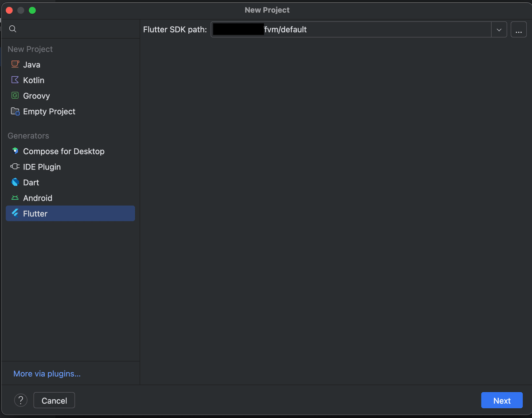This screenshot has height=418, width=532.
Task: Select the Flutter generator label
Action: pyautogui.click(x=35, y=213)
